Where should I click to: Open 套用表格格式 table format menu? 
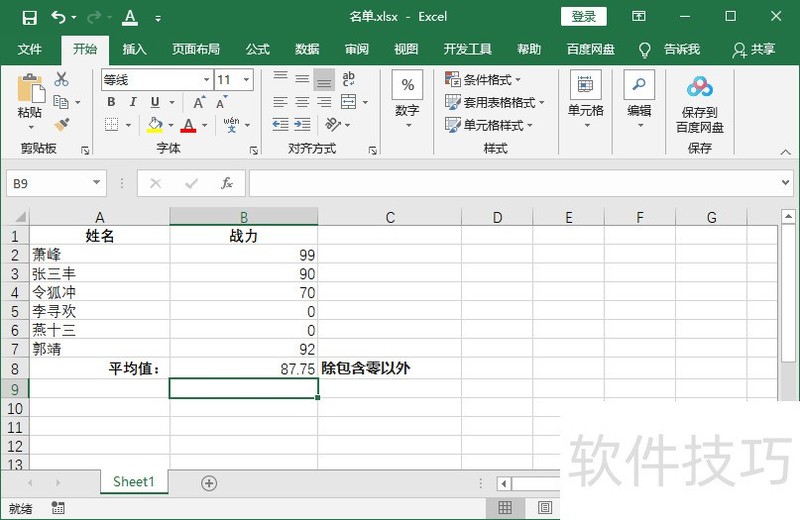(494, 102)
